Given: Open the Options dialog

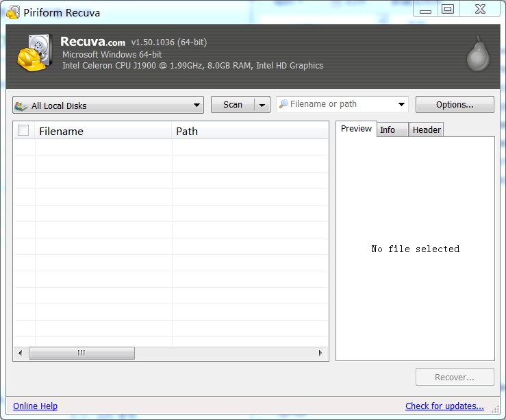Looking at the screenshot, I should click(x=455, y=105).
